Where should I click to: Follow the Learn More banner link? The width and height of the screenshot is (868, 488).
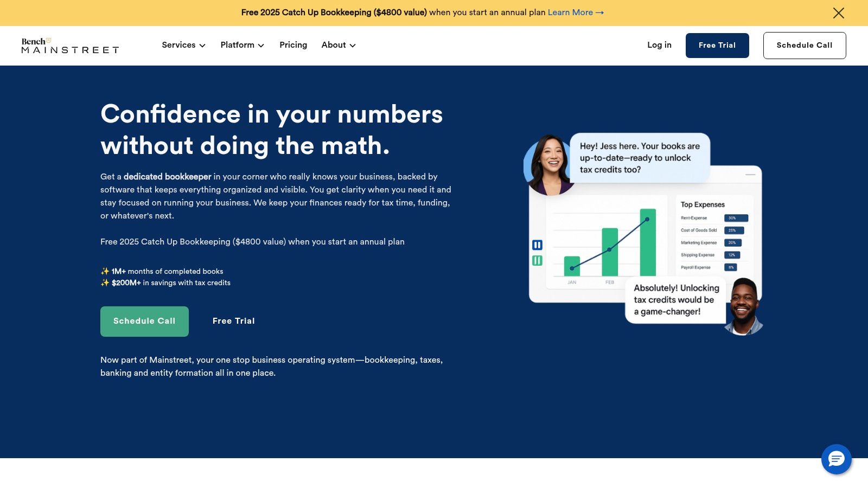tap(575, 12)
